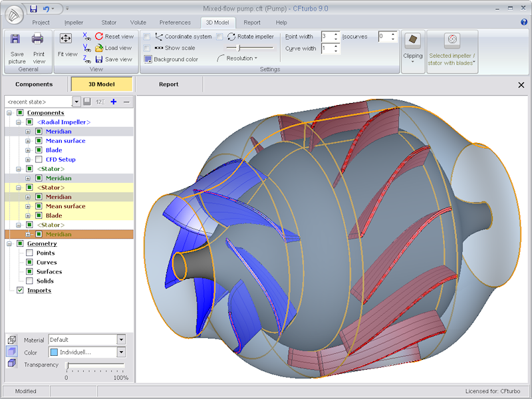This screenshot has height=399, width=532.
Task: Align view along Z axis
Action: (86, 59)
